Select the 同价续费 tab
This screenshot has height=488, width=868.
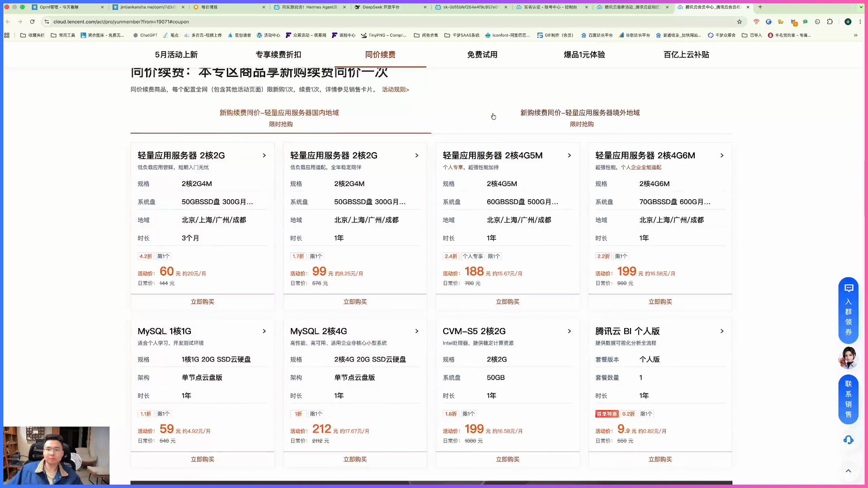(380, 55)
